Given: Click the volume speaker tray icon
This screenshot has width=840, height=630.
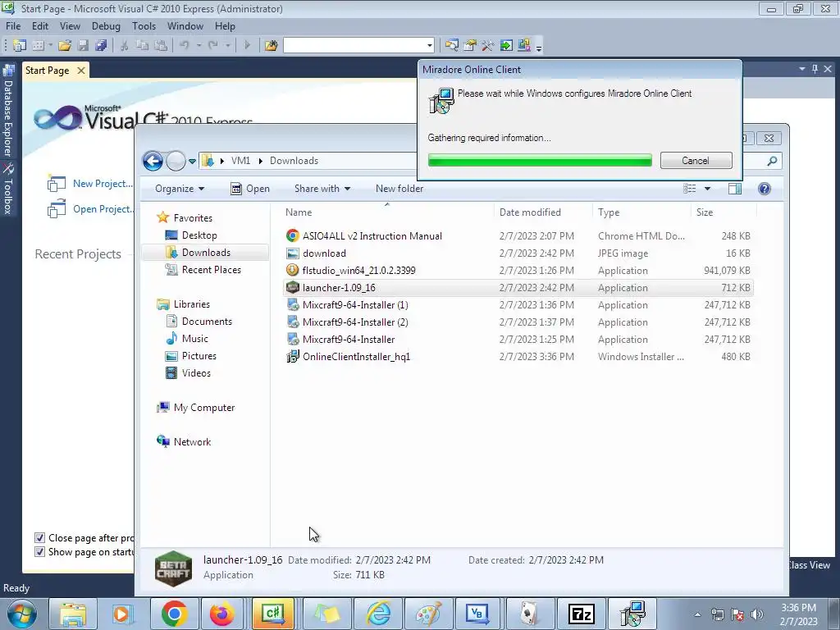Looking at the screenshot, I should click(x=757, y=614).
